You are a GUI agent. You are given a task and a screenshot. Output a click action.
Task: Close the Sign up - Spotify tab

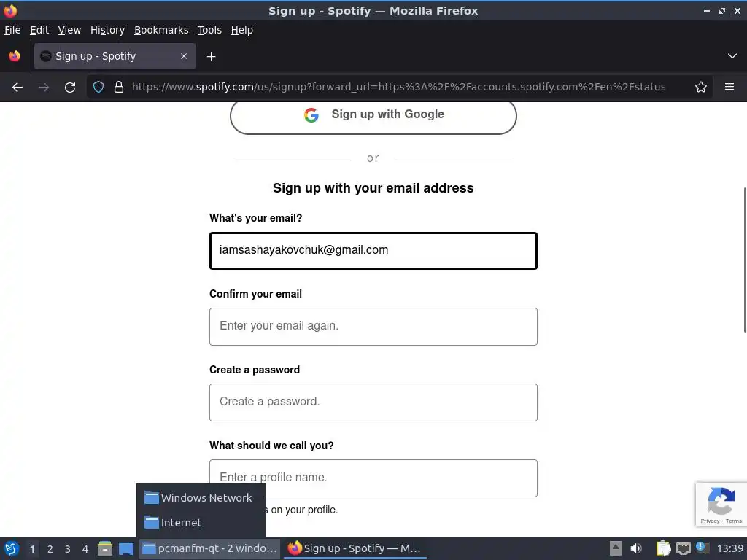(x=184, y=56)
